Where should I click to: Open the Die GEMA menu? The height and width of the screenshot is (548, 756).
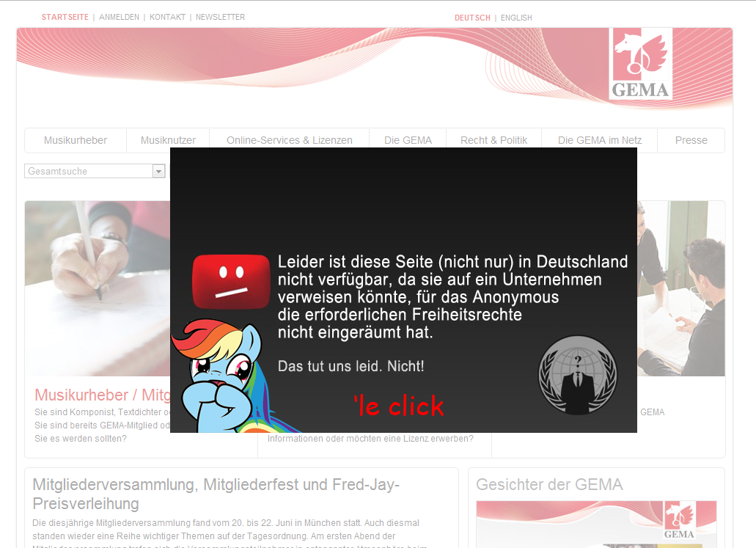408,140
